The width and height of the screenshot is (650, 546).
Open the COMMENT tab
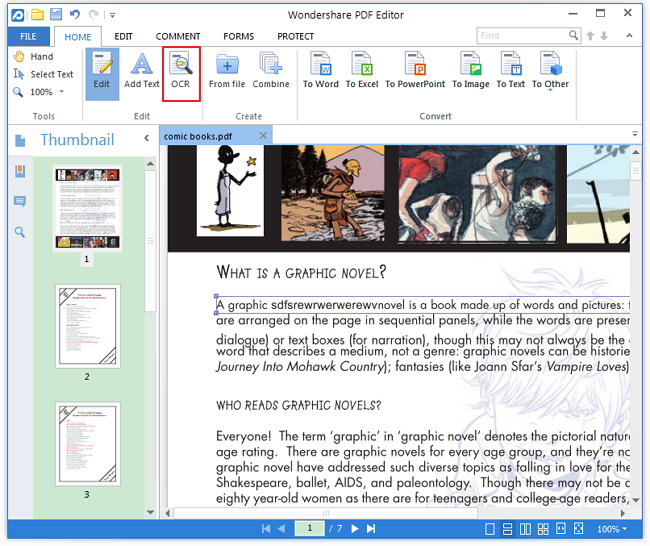pos(178,36)
